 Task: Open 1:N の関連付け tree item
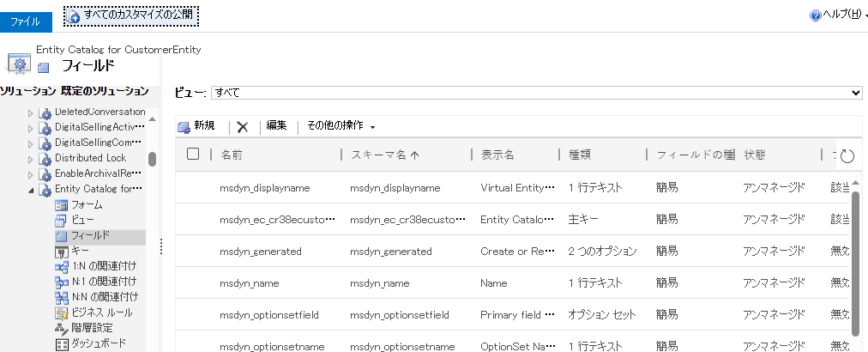click(x=104, y=266)
